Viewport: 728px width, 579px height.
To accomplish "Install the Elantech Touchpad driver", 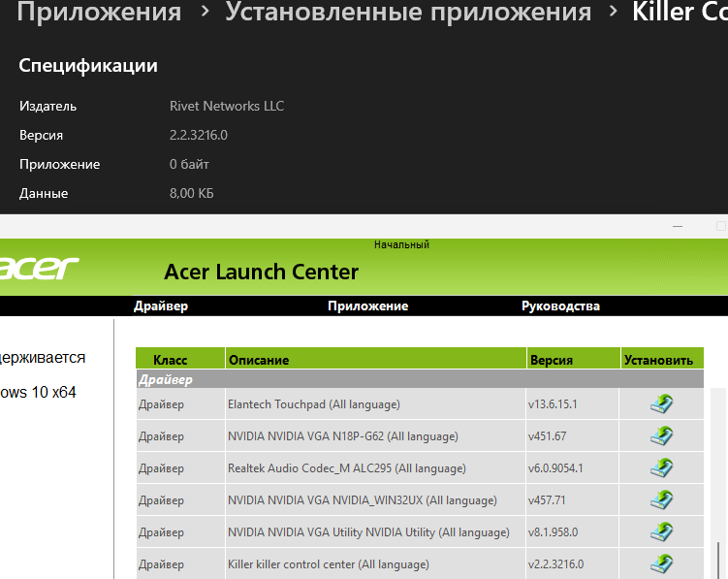I will tap(662, 403).
